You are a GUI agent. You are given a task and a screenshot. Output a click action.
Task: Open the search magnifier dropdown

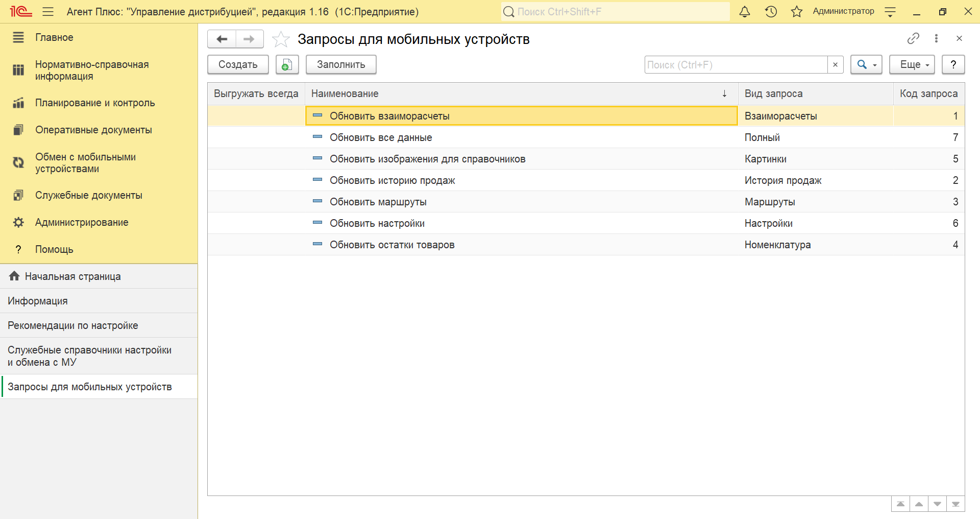[x=866, y=65]
